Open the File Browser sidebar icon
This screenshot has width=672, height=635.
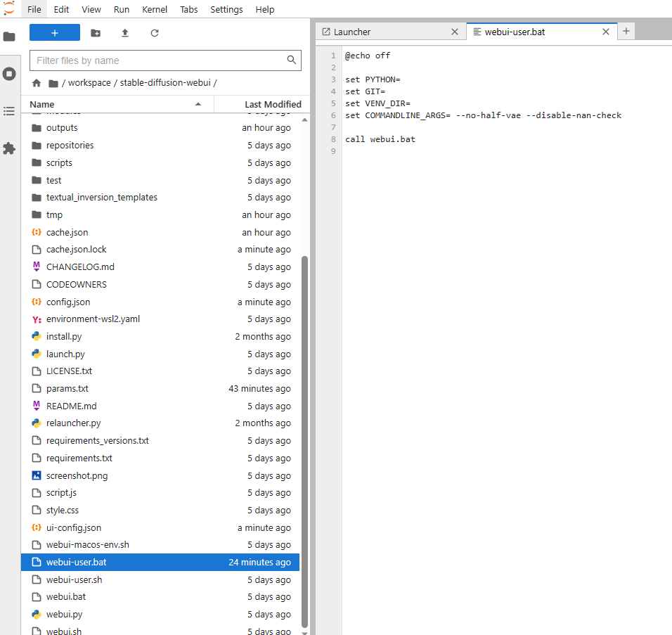9,37
